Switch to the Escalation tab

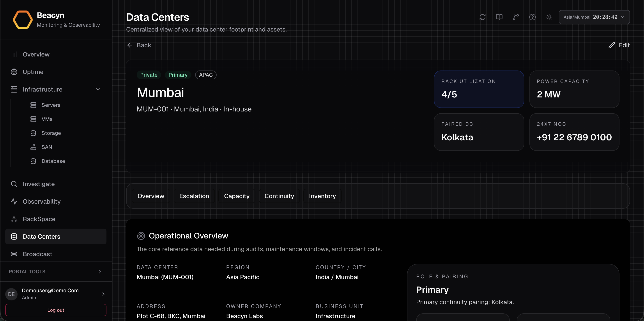point(194,196)
